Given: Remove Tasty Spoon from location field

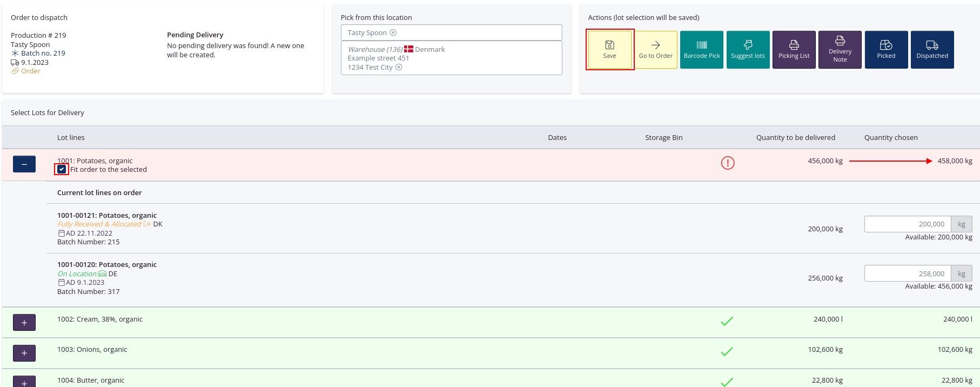Looking at the screenshot, I should pyautogui.click(x=393, y=32).
